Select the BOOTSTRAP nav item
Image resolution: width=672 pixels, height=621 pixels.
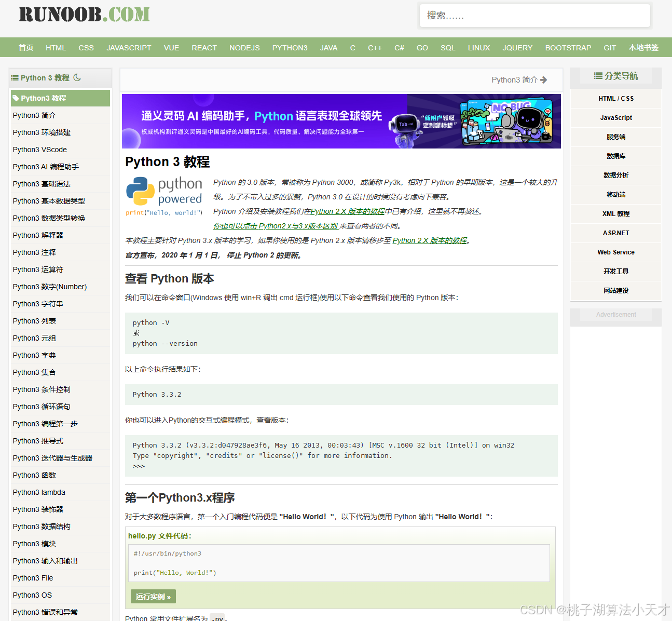(x=568, y=47)
